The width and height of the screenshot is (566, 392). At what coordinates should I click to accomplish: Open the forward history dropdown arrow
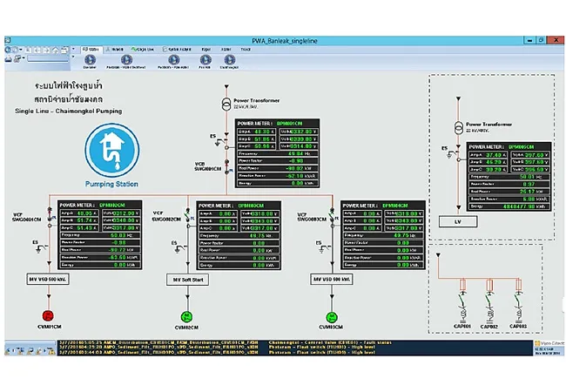point(21,50)
